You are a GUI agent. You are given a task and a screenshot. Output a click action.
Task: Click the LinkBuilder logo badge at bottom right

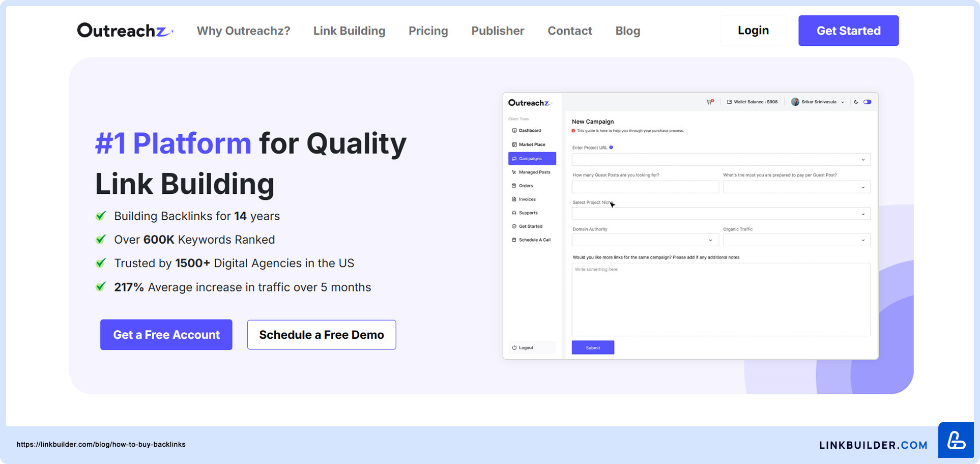(x=956, y=440)
